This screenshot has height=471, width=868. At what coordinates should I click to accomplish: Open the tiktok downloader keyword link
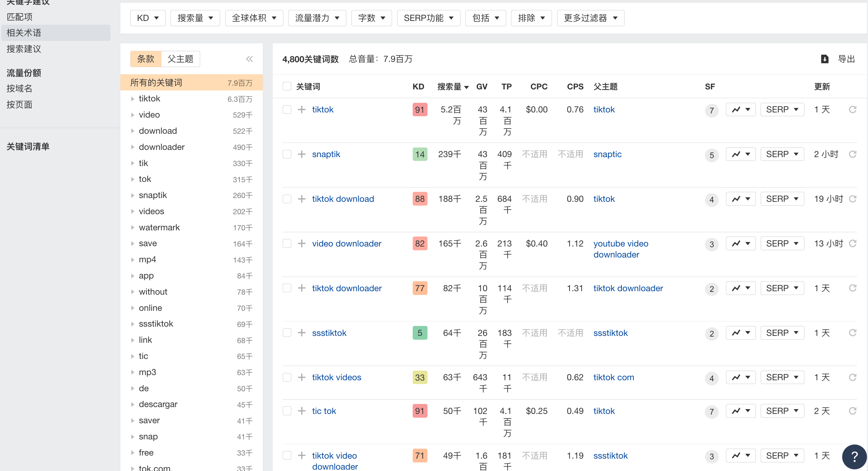tap(347, 288)
